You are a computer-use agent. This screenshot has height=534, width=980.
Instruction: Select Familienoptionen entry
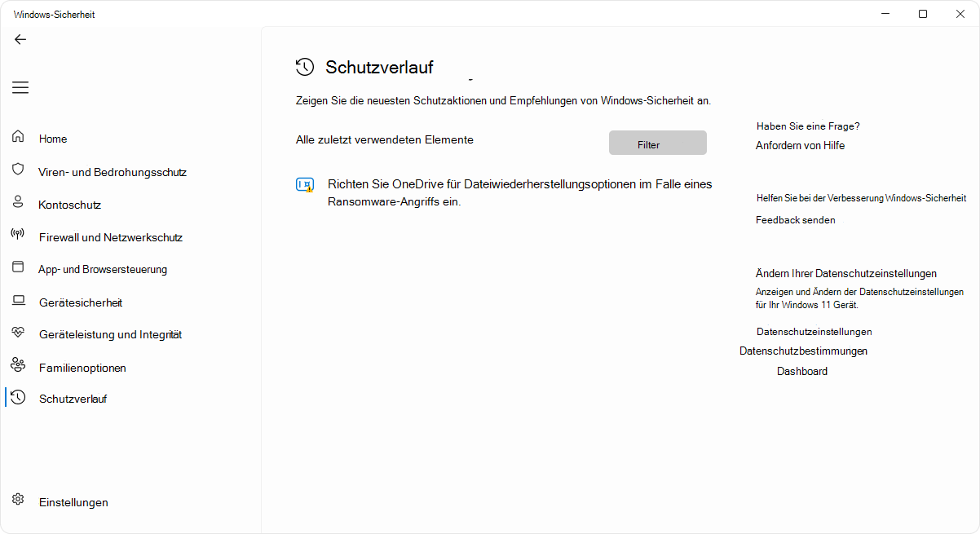82,368
